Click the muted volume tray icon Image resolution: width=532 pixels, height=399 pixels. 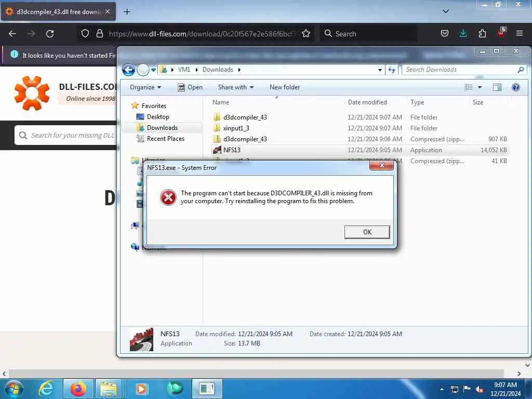point(480,389)
